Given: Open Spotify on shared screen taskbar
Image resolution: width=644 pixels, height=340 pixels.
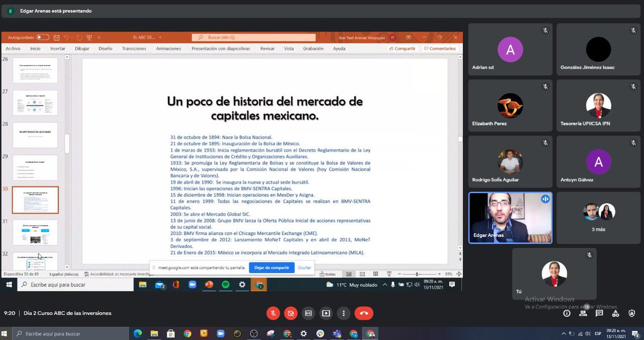Looking at the screenshot, I should [225, 285].
